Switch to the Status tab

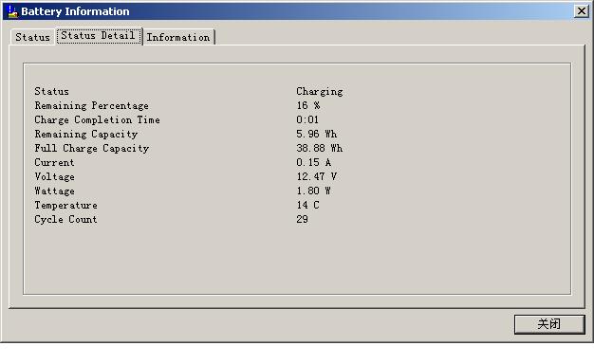pos(32,37)
